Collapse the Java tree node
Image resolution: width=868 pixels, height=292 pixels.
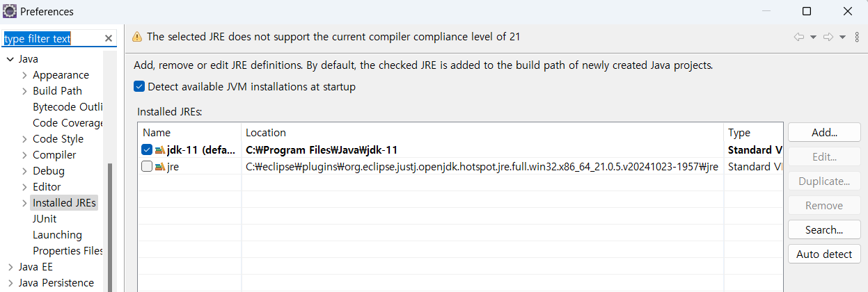click(x=10, y=59)
